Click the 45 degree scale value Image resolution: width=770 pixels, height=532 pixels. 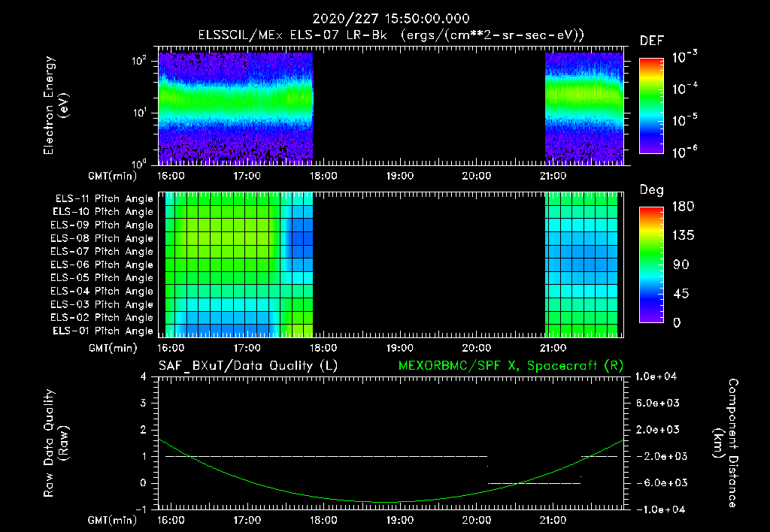click(681, 294)
